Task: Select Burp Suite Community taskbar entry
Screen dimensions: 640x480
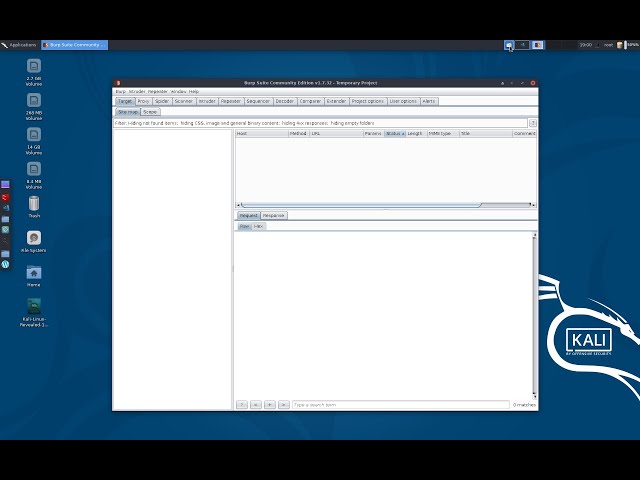Action: click(x=75, y=45)
